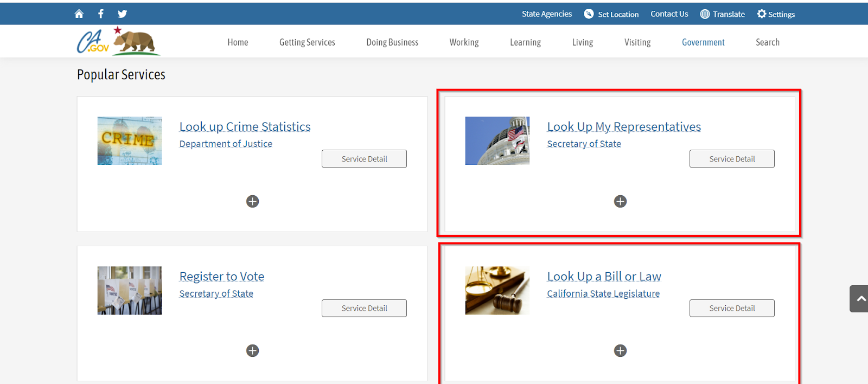Click the back-to-top arrow button
Viewport: 868px width, 384px height.
[860, 299]
